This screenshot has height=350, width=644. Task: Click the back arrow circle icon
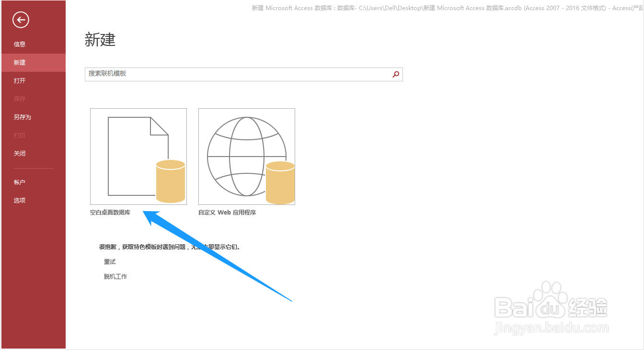21,20
